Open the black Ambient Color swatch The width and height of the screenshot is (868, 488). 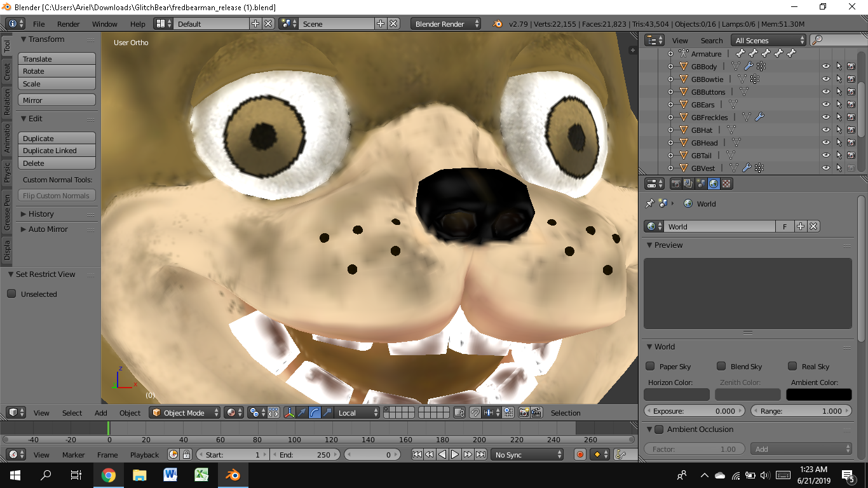pyautogui.click(x=818, y=395)
